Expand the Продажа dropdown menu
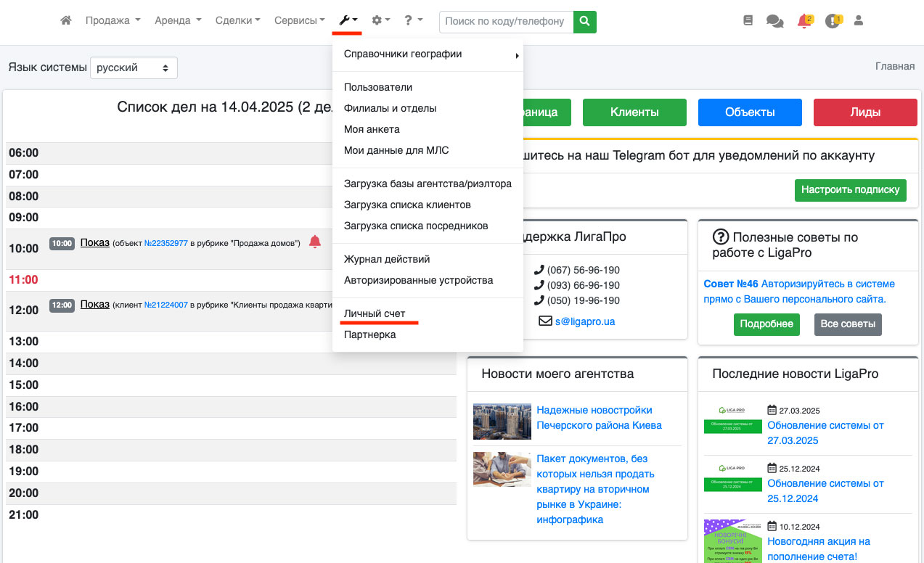Viewport: 924px width, 563px height. click(113, 21)
